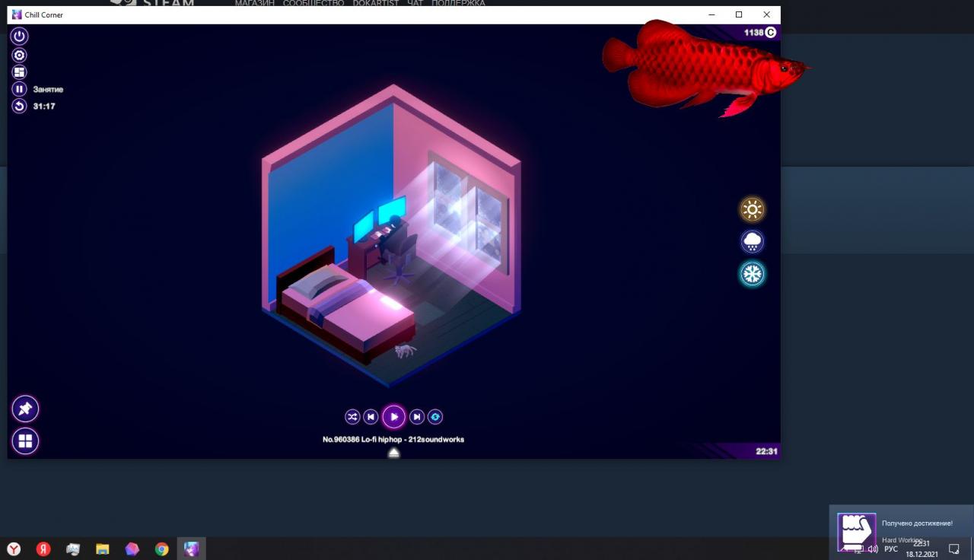974x560 pixels.
Task: Open СООБЩЕСТВО menu in Steam window
Action: click(313, 3)
